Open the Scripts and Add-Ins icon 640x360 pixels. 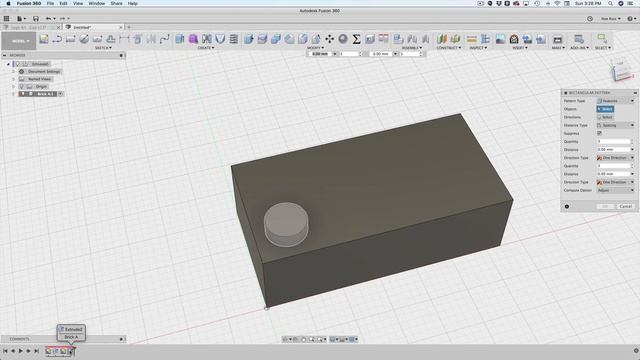[579, 39]
